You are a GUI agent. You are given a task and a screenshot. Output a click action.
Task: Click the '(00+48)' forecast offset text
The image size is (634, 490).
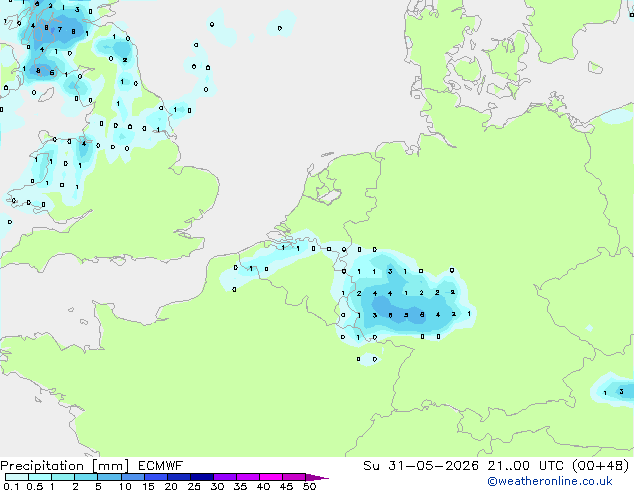pyautogui.click(x=601, y=466)
